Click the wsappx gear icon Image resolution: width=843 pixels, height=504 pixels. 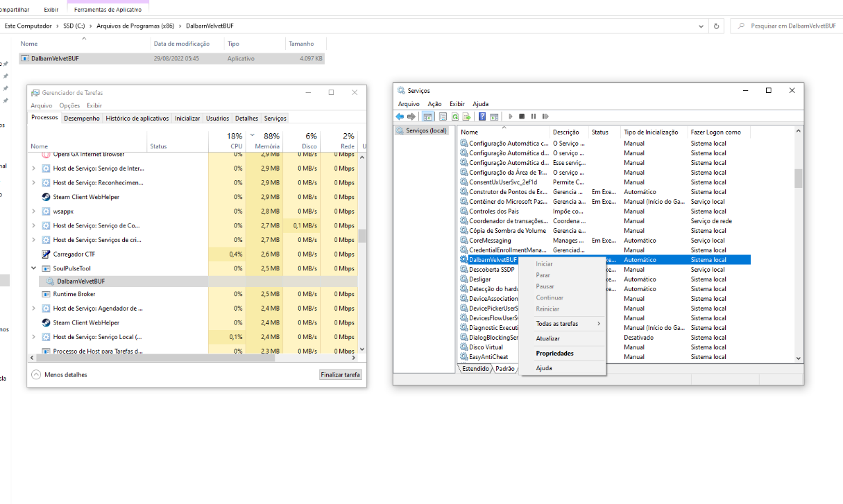46,211
